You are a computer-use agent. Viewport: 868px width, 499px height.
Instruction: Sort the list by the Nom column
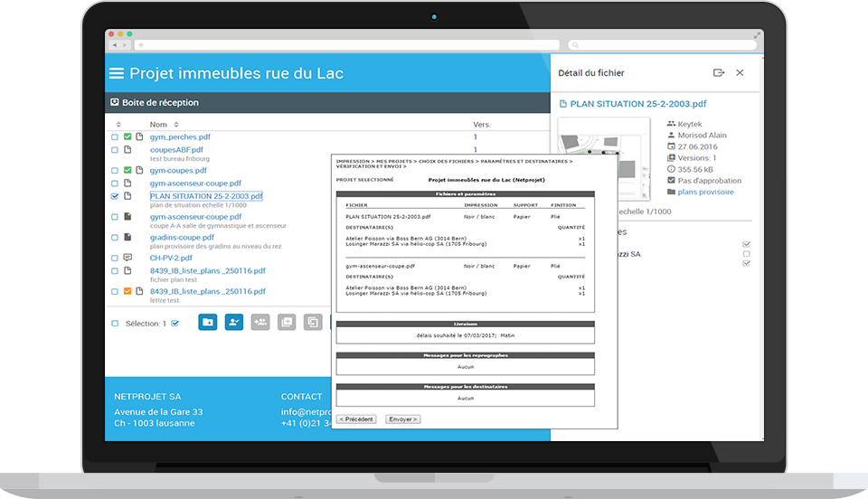click(x=158, y=125)
